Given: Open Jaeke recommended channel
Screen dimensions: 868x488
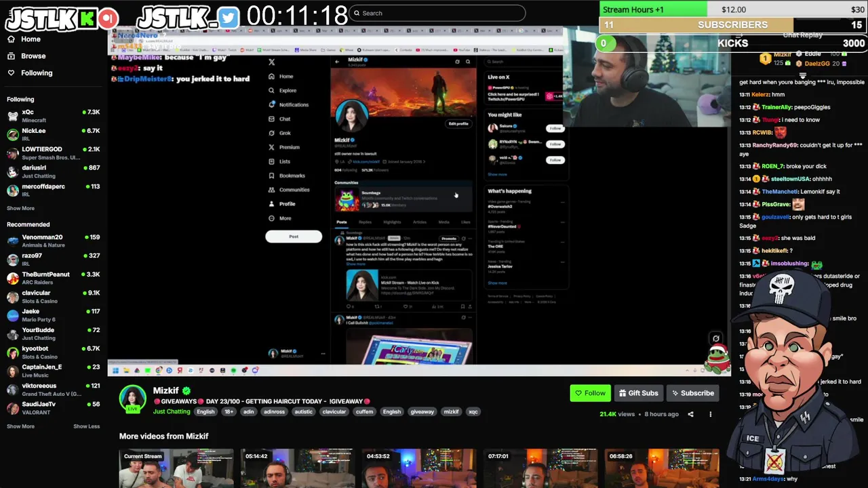Looking at the screenshot, I should (53, 315).
